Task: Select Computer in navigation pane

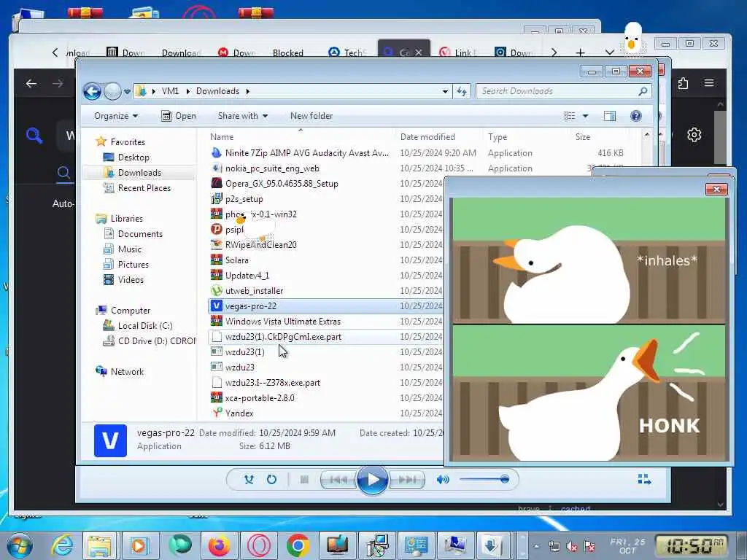Action: (x=130, y=311)
